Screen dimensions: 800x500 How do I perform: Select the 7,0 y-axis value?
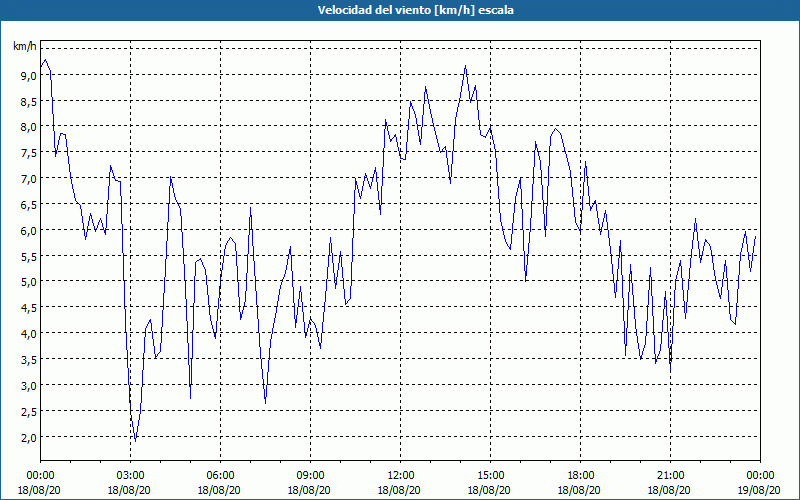point(28,179)
